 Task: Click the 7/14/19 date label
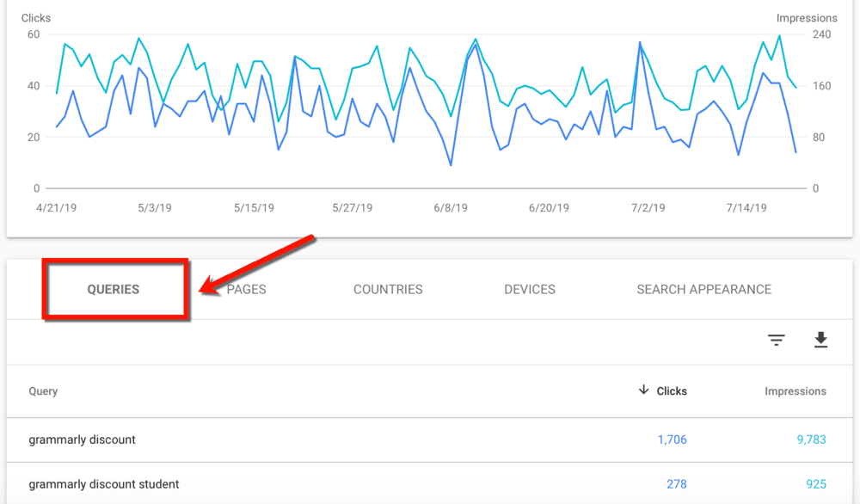pyautogui.click(x=746, y=208)
